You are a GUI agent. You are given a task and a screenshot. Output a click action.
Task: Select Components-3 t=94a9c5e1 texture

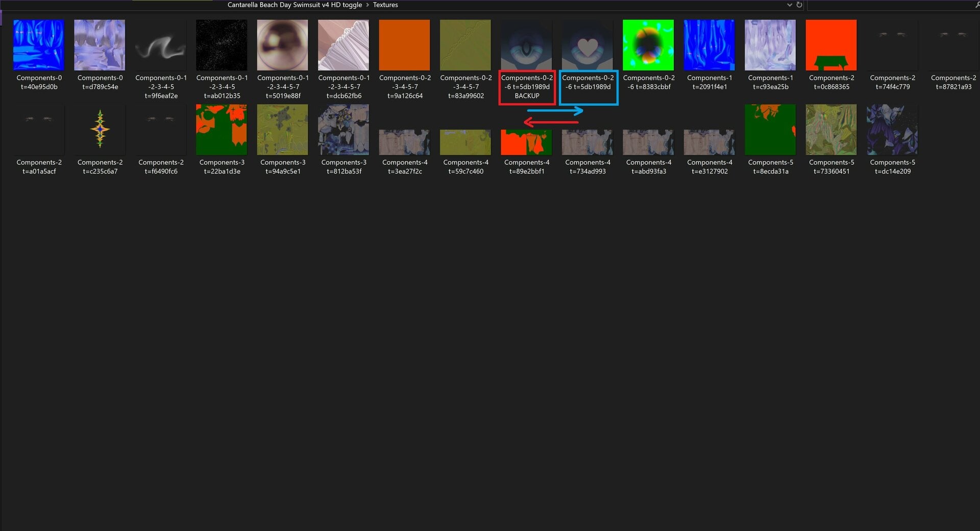[x=282, y=130]
